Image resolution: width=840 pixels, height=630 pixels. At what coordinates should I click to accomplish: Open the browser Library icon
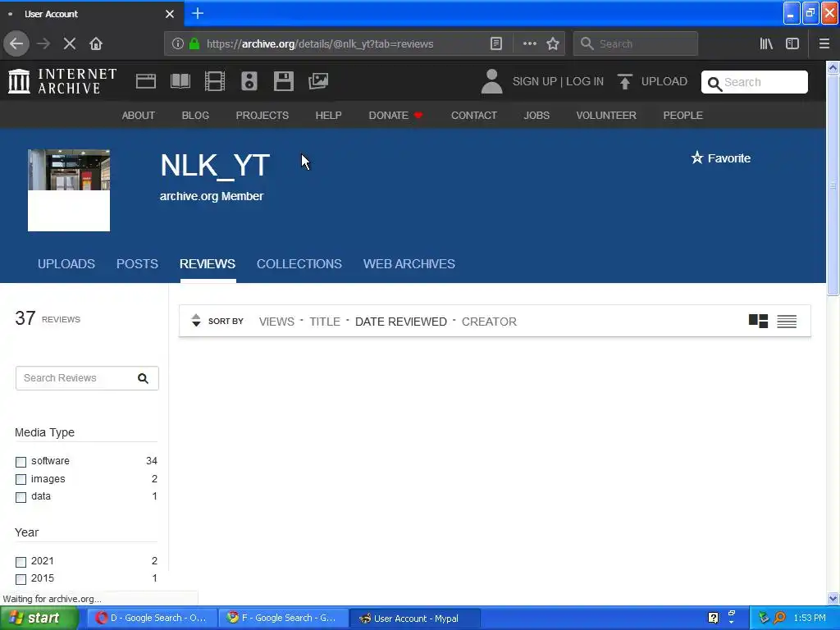766,43
